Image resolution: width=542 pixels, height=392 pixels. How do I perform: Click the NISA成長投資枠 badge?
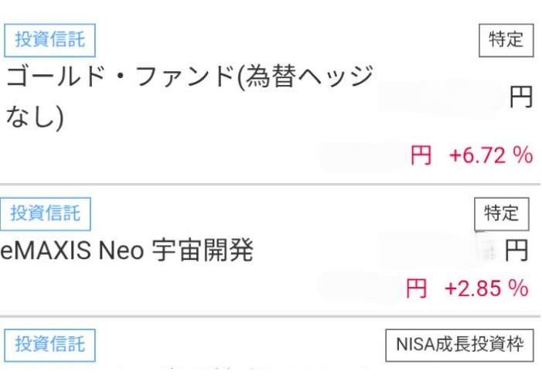(x=459, y=345)
